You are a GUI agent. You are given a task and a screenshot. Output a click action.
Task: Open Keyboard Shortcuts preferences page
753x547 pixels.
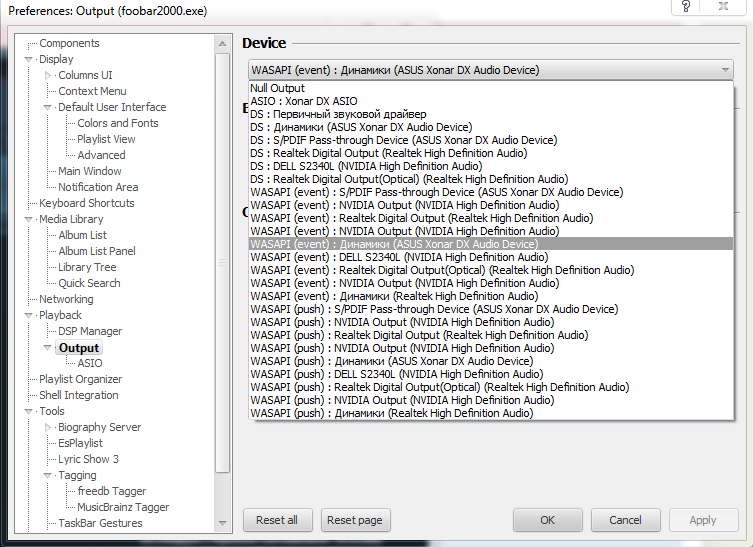coord(87,203)
